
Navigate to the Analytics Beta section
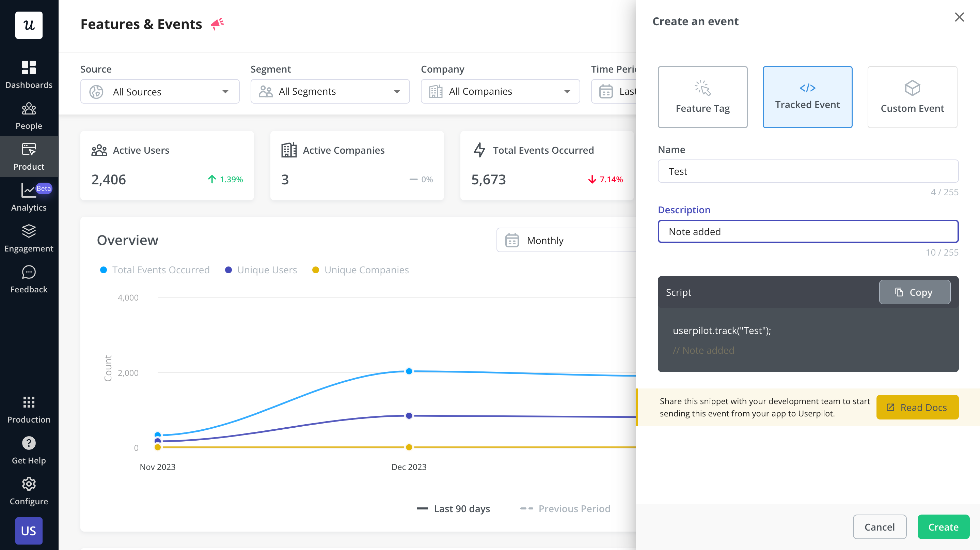point(29,196)
